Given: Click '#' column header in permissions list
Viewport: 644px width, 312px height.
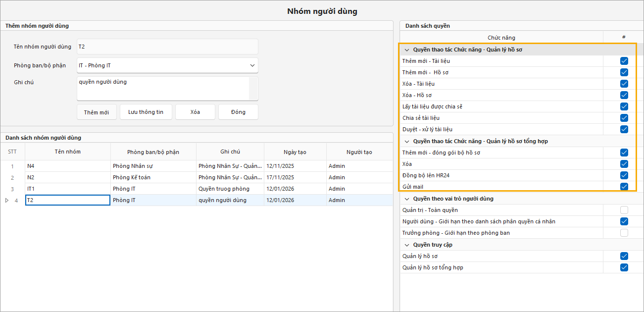Looking at the screenshot, I should point(623,37).
